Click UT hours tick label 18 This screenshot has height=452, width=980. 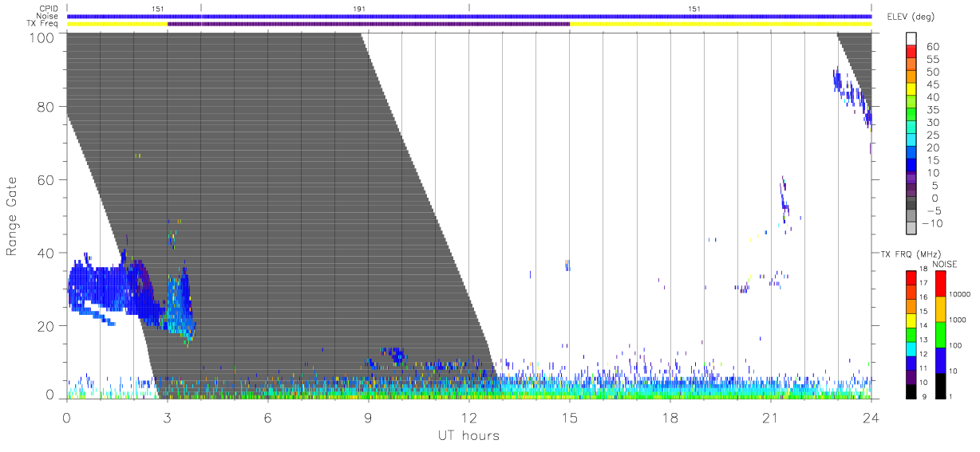670,418
